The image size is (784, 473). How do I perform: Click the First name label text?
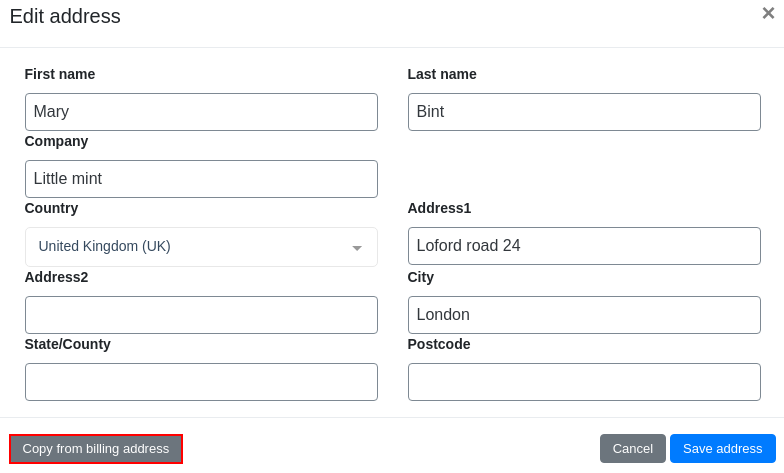point(60,74)
